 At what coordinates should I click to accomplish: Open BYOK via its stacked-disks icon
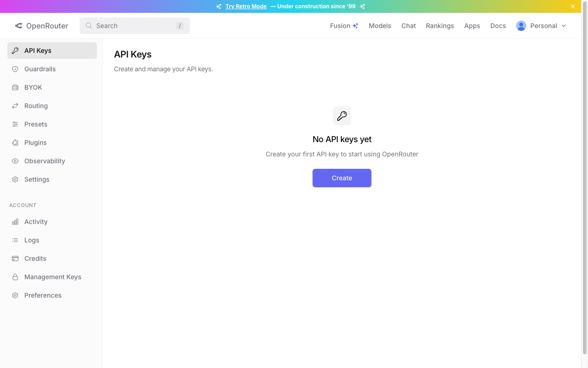(15, 87)
